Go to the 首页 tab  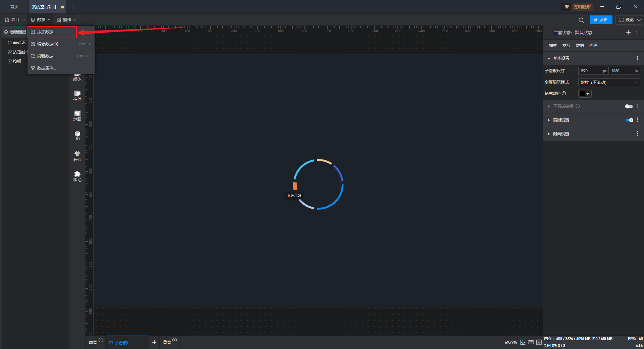coord(14,7)
